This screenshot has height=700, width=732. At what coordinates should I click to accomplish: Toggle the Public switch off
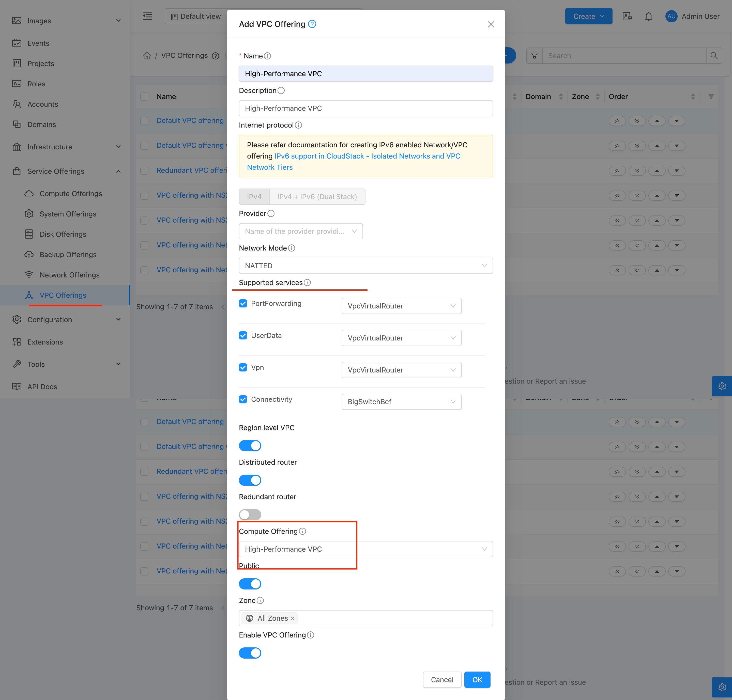coord(250,584)
